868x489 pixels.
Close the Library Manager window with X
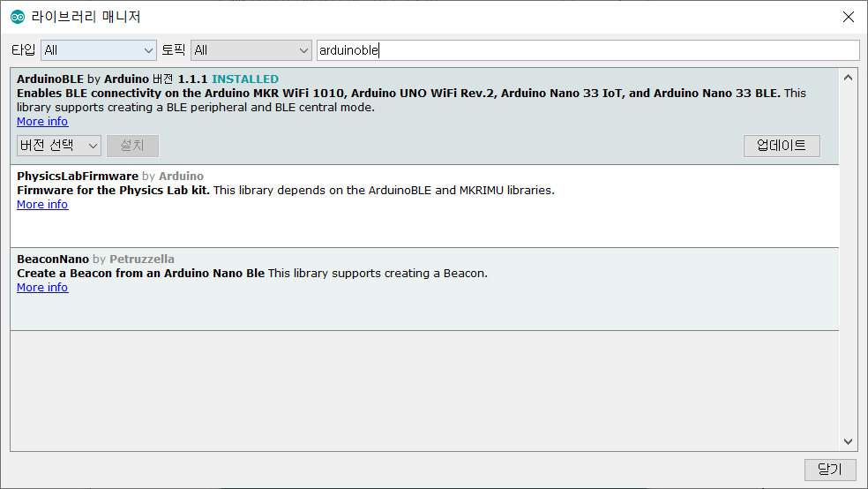tap(848, 17)
